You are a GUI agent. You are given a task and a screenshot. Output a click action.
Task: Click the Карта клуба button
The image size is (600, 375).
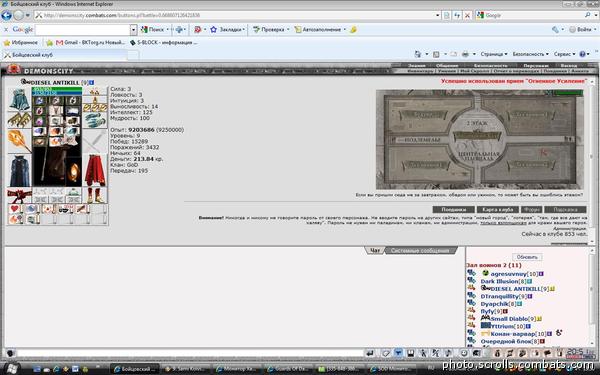pos(497,210)
